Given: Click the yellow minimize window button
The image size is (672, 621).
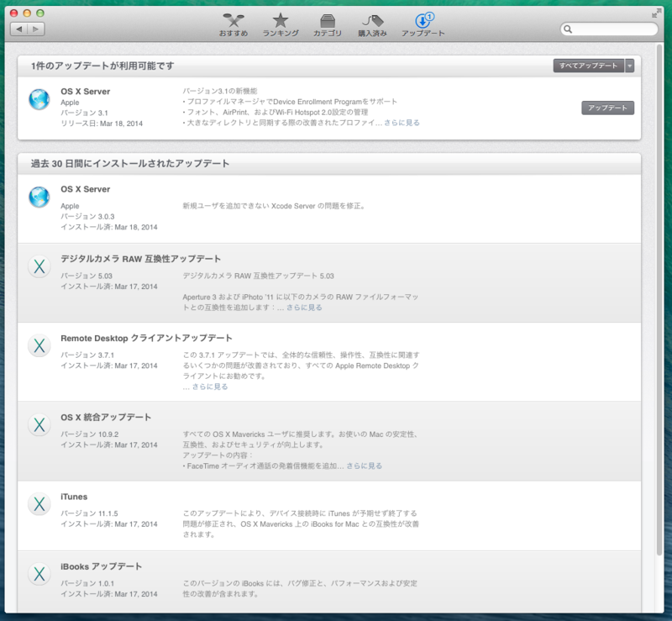Looking at the screenshot, I should coord(27,13).
